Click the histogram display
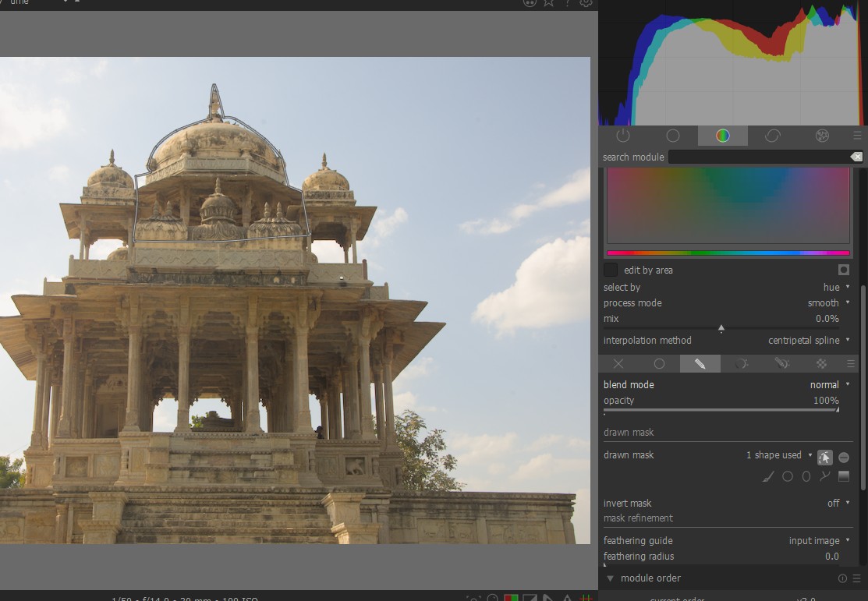 pos(732,62)
